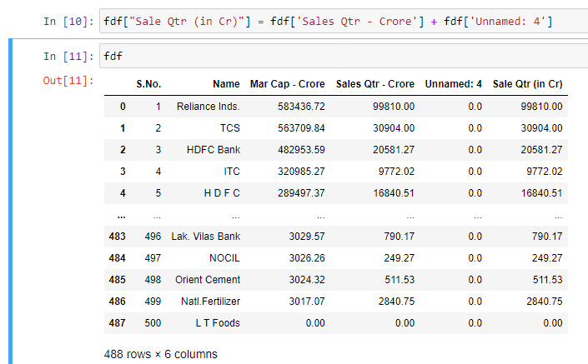Click the Sales Qtr - Crore column header
This screenshot has height=364, width=588.
374,84
